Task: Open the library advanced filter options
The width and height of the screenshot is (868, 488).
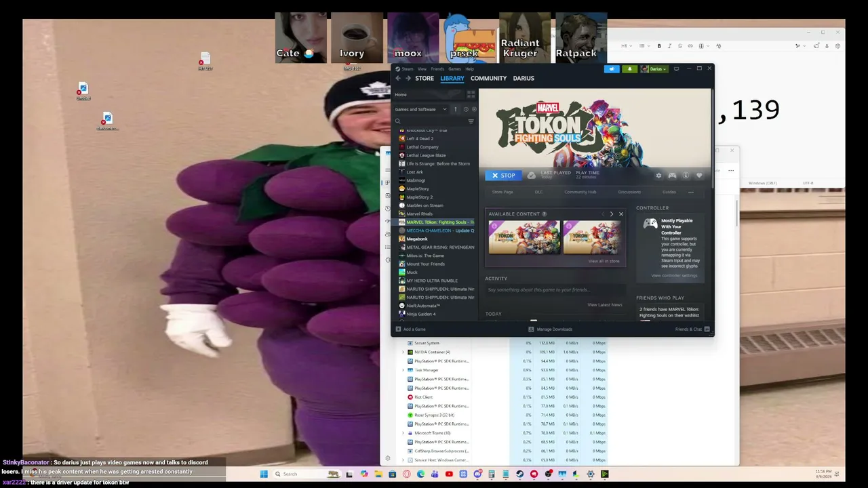Action: (471, 121)
